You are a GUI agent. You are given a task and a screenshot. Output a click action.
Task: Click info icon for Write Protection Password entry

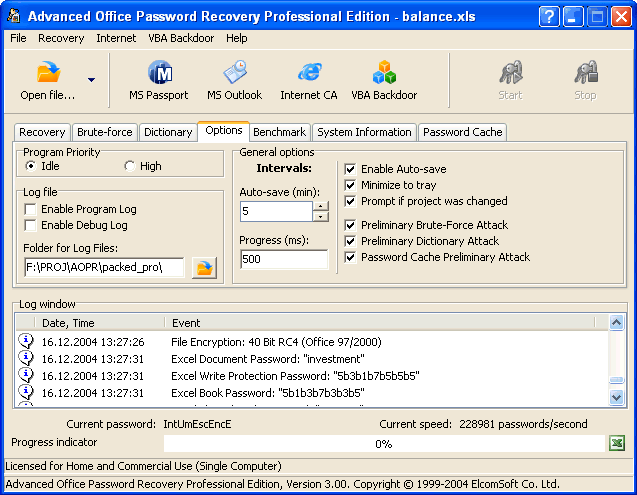coord(26,375)
